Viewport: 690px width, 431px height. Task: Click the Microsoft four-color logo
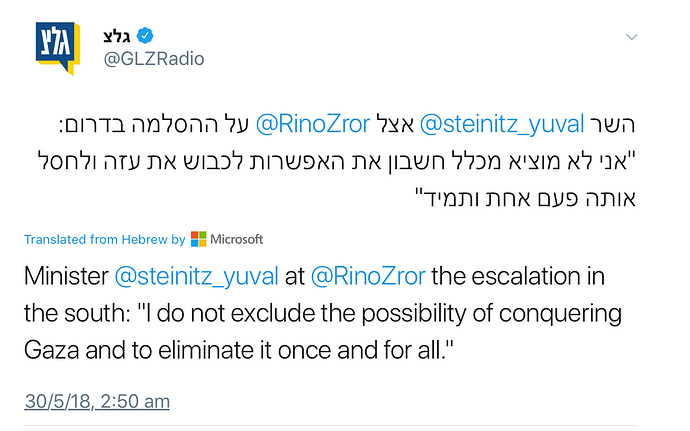coord(198,239)
